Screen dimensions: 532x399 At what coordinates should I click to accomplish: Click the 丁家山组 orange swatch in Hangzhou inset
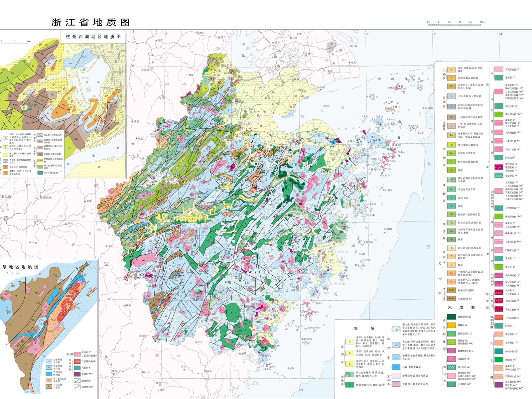click(6, 166)
